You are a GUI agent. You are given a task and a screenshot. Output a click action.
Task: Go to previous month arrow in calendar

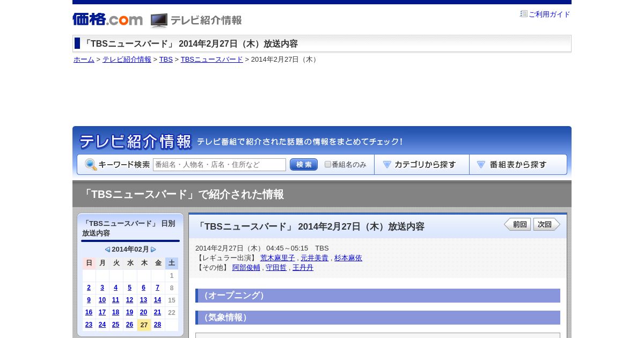[x=107, y=249]
